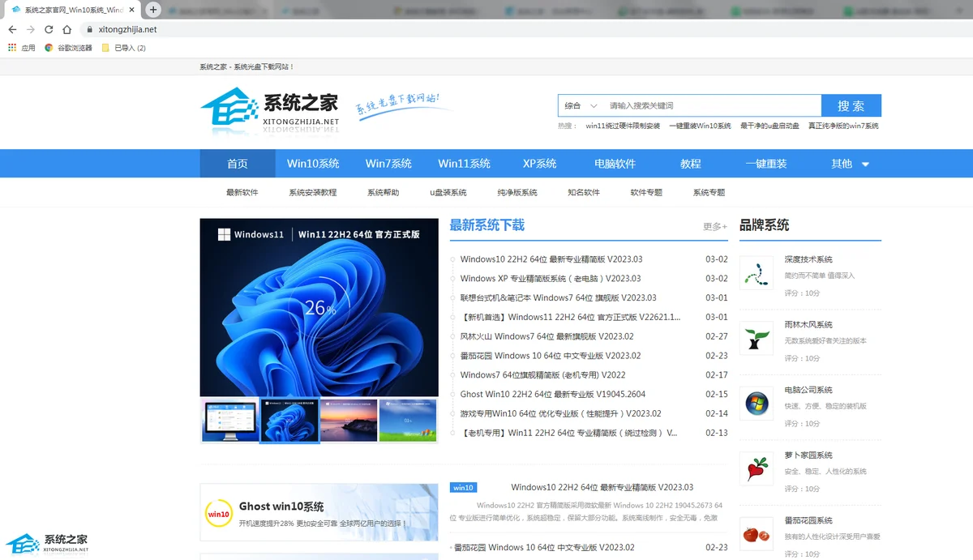Screen dimensions: 973x560
Task: Click the 番茄花园系统 tomato icon
Action: point(757,535)
